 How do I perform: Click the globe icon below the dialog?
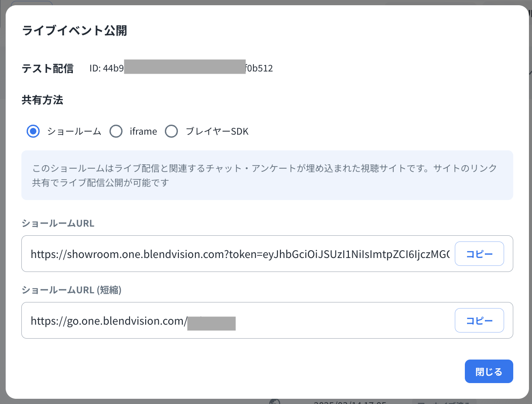[x=274, y=402]
